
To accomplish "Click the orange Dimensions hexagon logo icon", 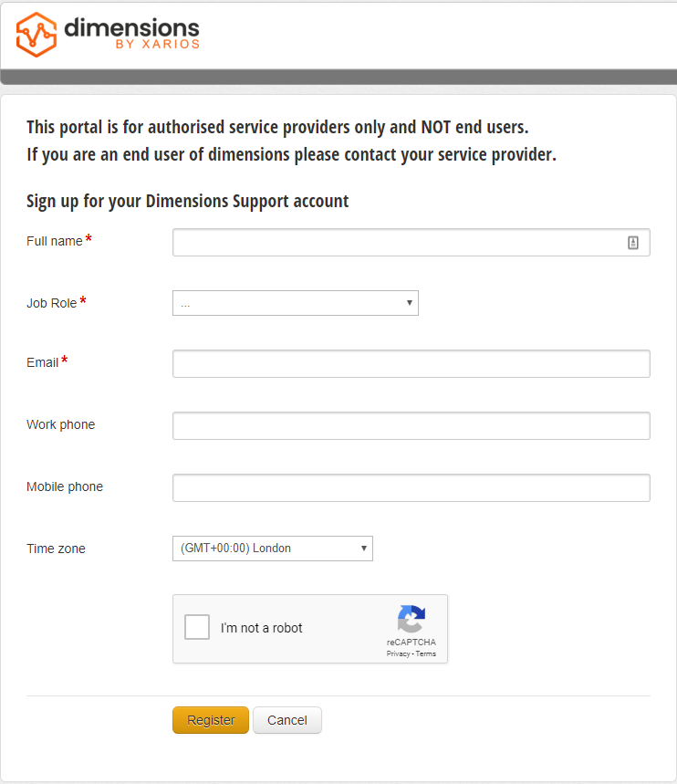I will (x=36, y=34).
